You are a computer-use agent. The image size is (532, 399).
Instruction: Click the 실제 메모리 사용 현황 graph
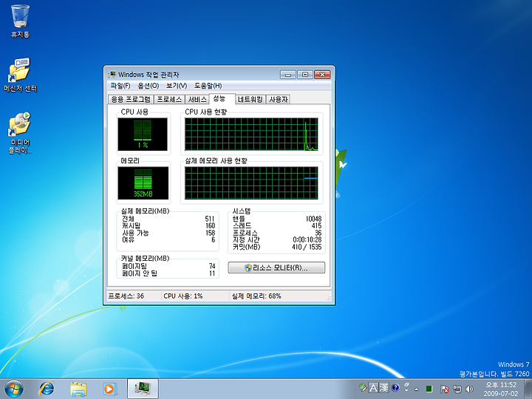tap(251, 183)
